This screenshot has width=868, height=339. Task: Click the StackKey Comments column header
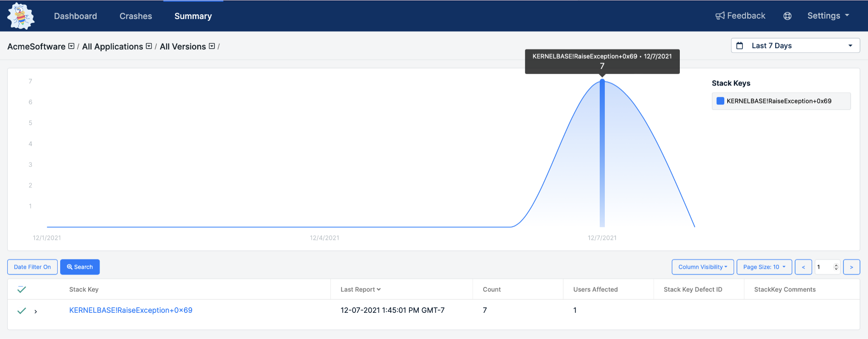(785, 289)
